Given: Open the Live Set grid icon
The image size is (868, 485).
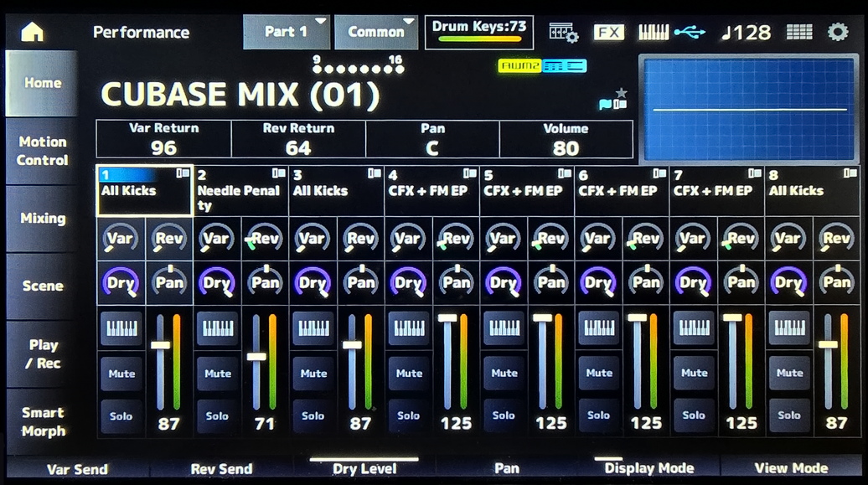Looking at the screenshot, I should pyautogui.click(x=799, y=32).
